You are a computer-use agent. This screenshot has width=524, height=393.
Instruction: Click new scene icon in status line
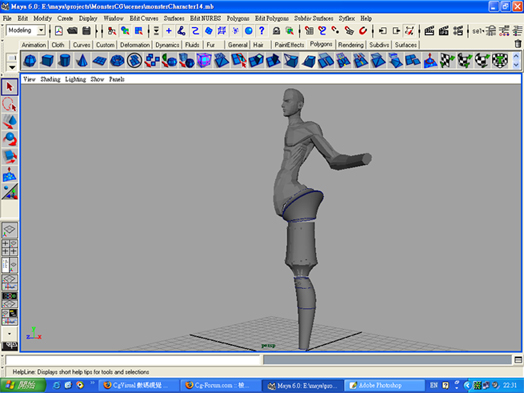pyautogui.click(x=59, y=31)
